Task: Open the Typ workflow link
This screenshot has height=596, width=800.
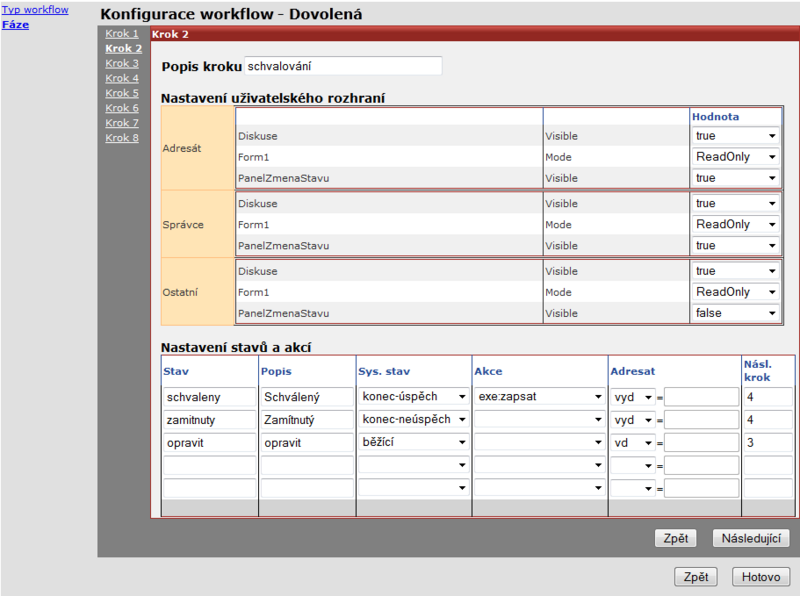Action: 35,10
